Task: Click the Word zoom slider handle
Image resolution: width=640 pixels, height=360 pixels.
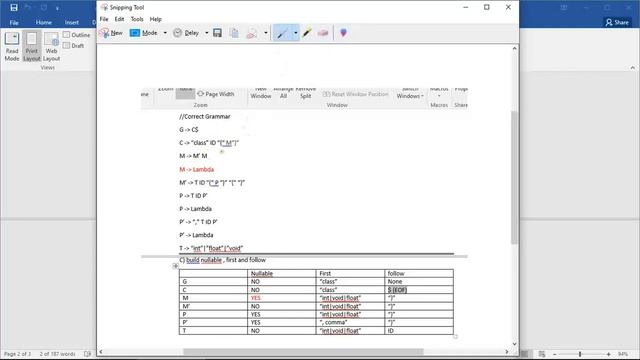Action: (x=580, y=354)
